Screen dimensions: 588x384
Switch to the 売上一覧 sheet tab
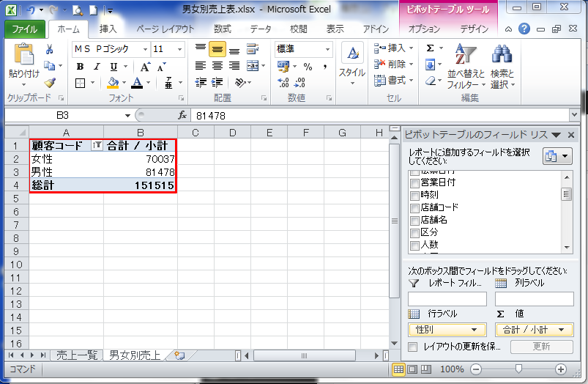(x=76, y=355)
